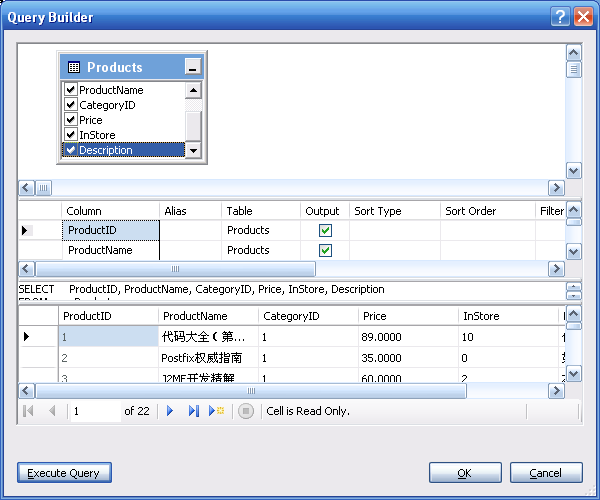
Task: Close the Query Builder dialog
Action: point(583,17)
